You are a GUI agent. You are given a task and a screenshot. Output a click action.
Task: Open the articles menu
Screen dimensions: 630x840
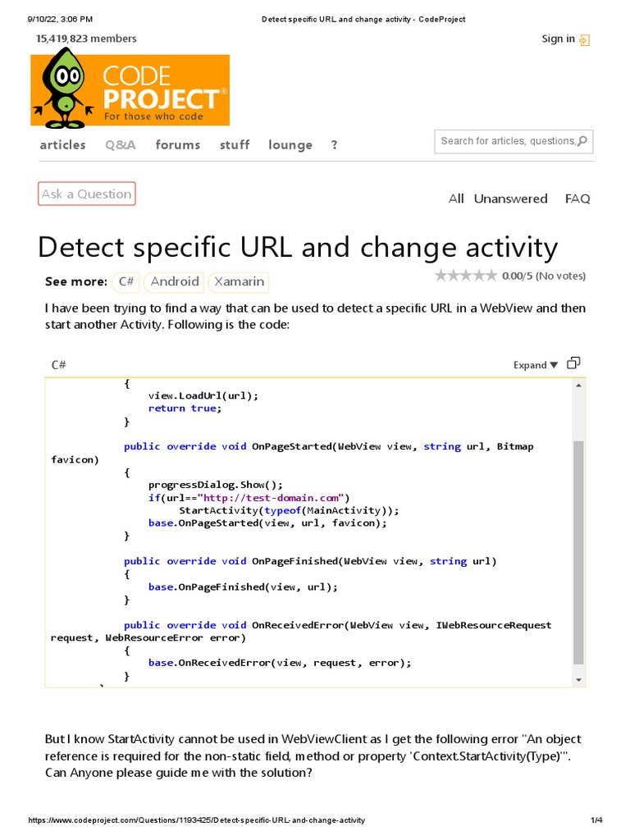click(x=62, y=144)
